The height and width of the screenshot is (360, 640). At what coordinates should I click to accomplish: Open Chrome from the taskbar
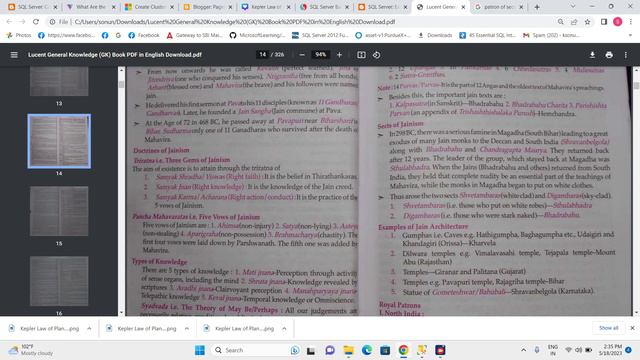(403, 350)
